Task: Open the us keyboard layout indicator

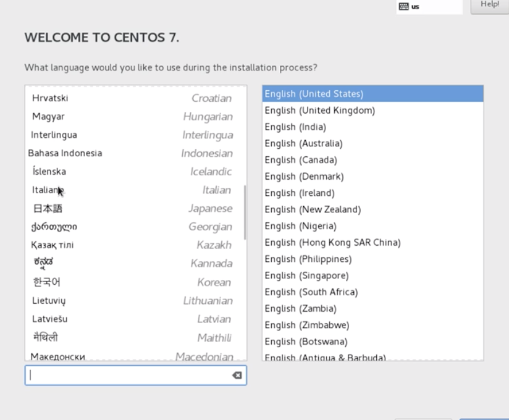Action: 429,7
